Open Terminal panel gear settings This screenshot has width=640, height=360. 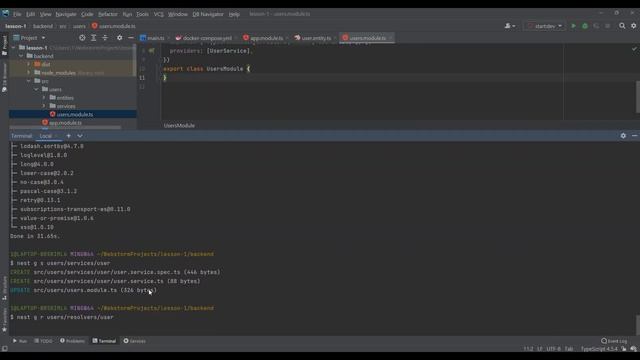coord(623,136)
